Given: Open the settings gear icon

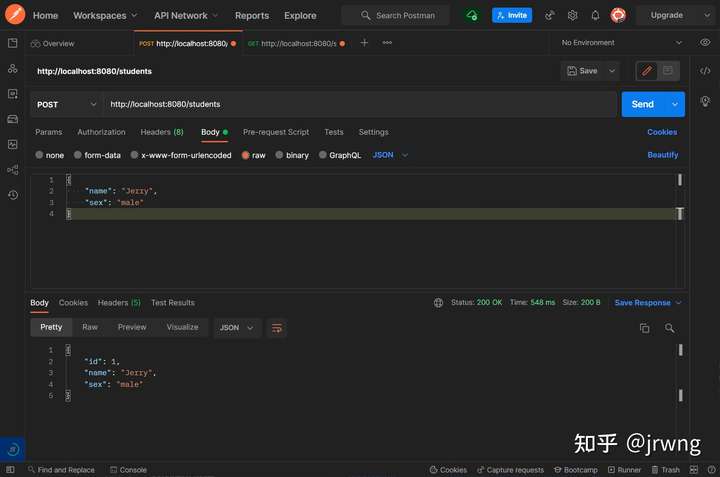Looking at the screenshot, I should pyautogui.click(x=572, y=16).
